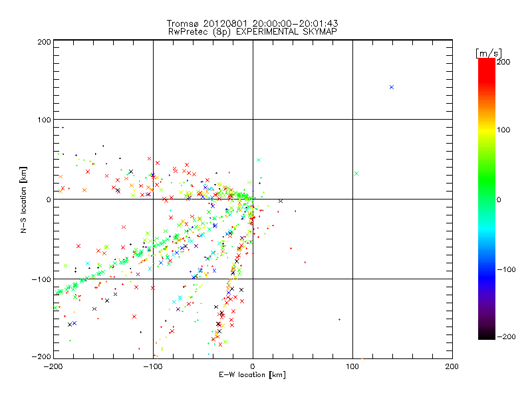Screen dimensions: 532x399
Task: Click the isolated blue cross marker in upper right
Action: [392, 87]
